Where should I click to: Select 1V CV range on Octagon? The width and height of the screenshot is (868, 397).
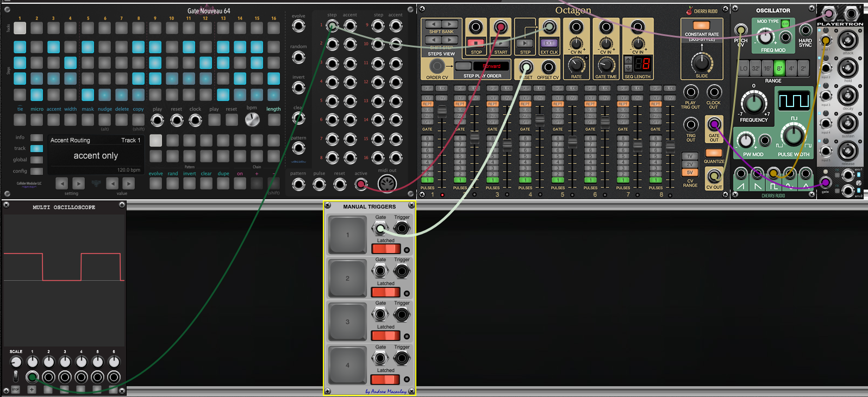(x=690, y=156)
